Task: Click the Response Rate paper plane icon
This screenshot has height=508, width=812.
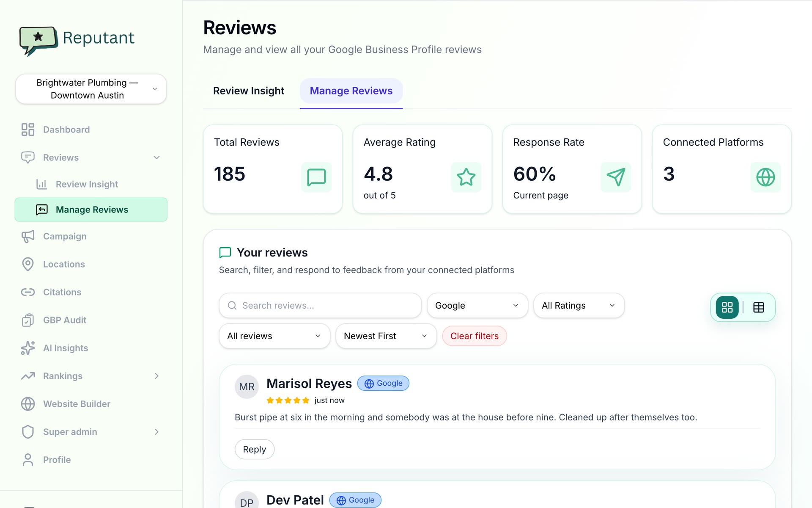Action: pos(616,177)
